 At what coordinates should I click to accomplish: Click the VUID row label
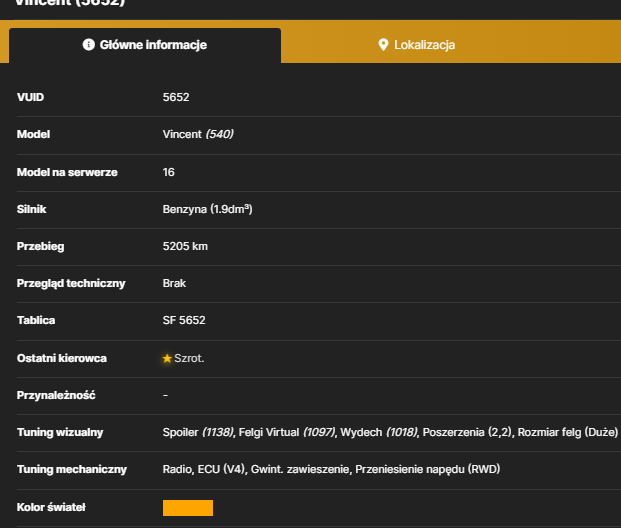click(x=30, y=97)
